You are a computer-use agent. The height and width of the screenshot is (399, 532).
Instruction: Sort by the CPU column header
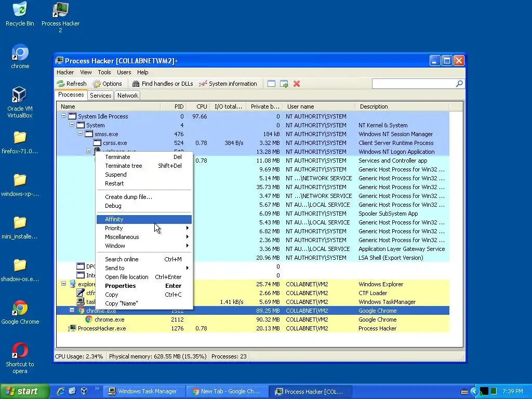coord(198,107)
